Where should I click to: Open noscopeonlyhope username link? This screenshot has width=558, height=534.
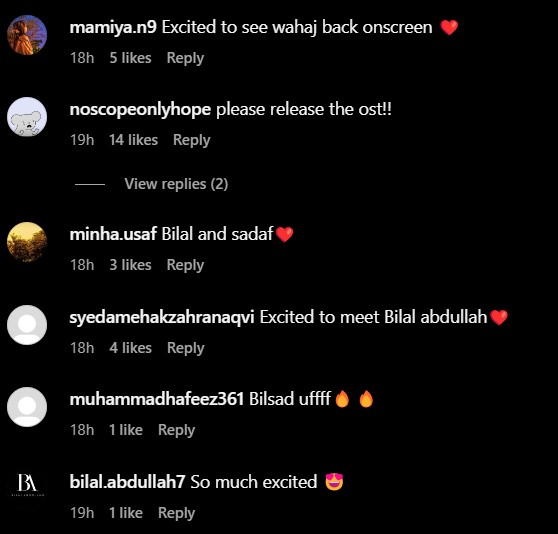(140, 109)
